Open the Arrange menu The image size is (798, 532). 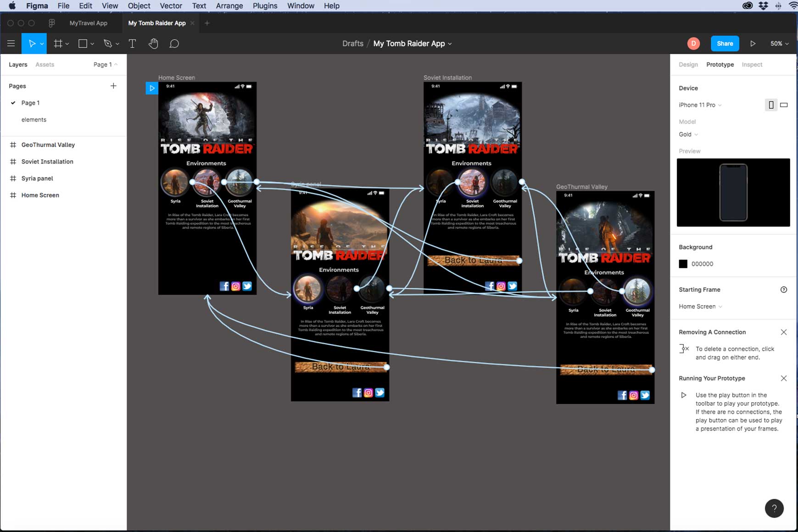pos(229,6)
